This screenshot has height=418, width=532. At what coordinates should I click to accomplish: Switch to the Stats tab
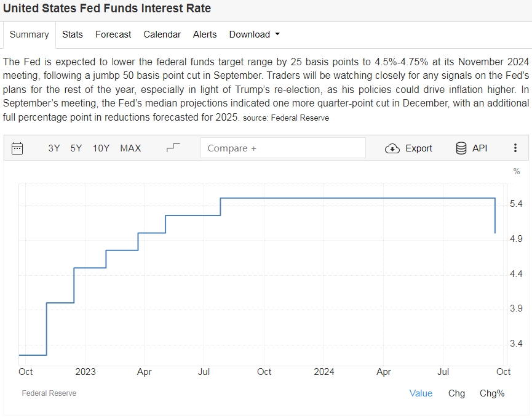(73, 34)
